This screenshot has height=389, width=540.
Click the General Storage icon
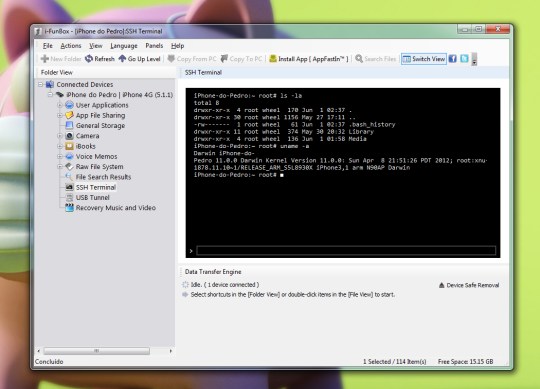(x=70, y=125)
